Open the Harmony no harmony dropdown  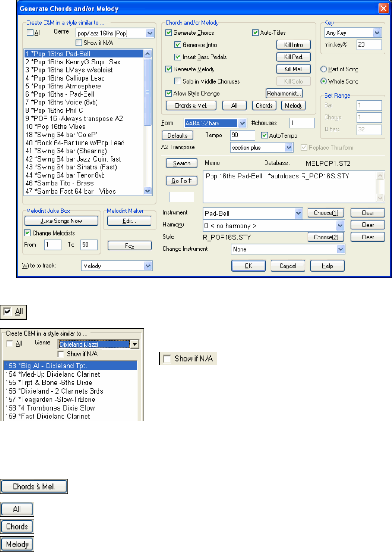point(341,225)
